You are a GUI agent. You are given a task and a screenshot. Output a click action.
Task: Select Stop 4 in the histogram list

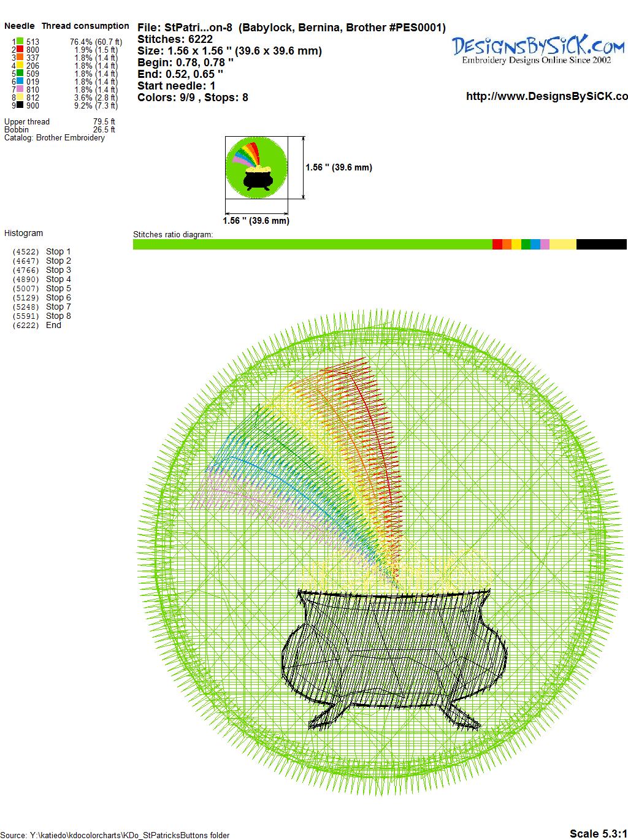click(x=58, y=279)
